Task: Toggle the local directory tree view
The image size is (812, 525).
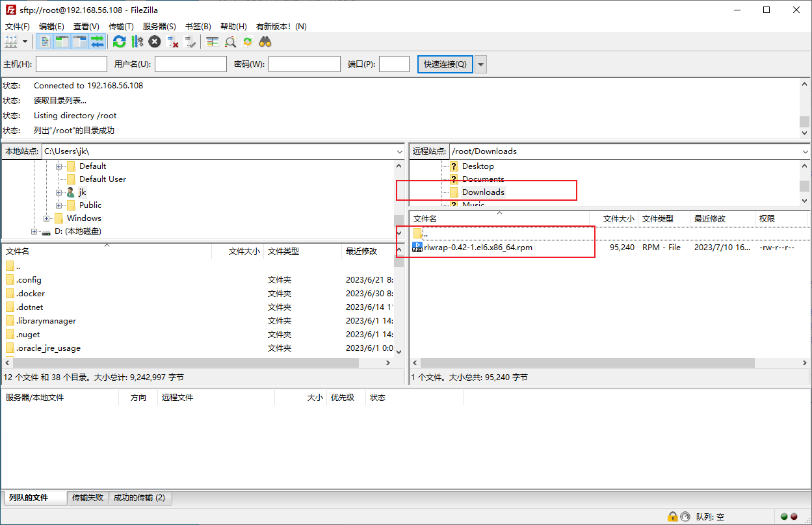Action: click(62, 42)
